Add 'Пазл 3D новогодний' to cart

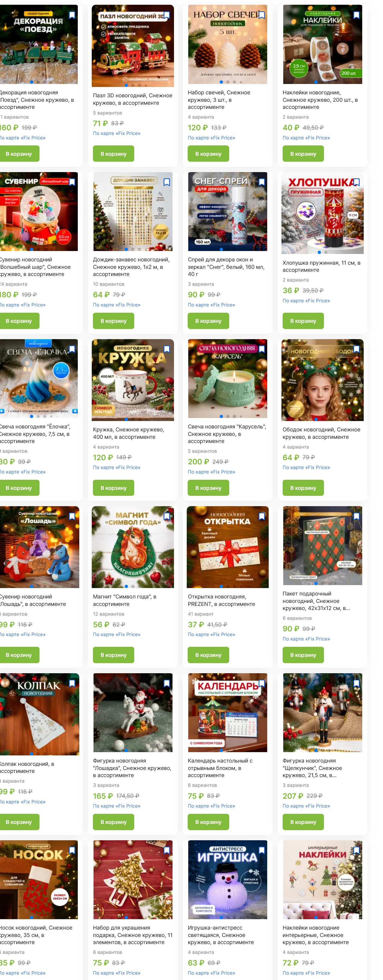113,154
